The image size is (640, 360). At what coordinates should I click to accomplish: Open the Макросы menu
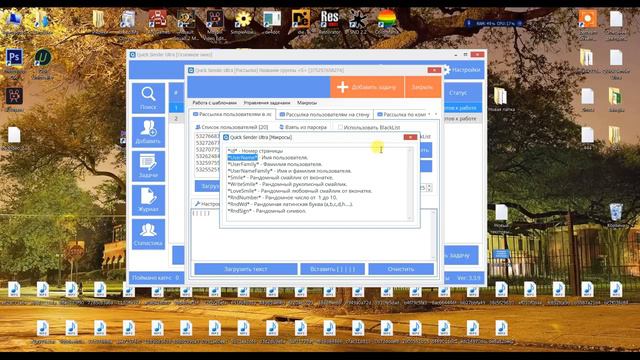point(307,103)
